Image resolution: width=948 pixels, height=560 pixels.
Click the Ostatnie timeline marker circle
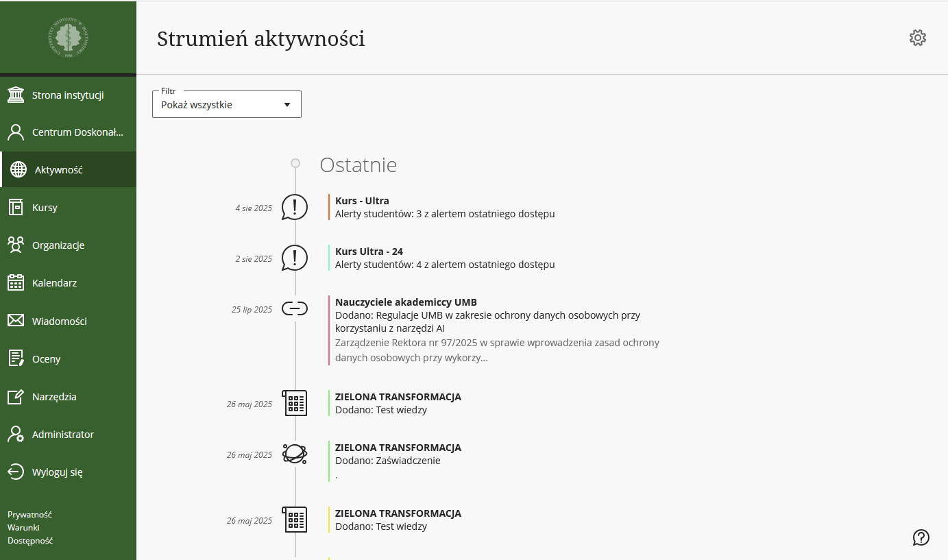pyautogui.click(x=295, y=163)
